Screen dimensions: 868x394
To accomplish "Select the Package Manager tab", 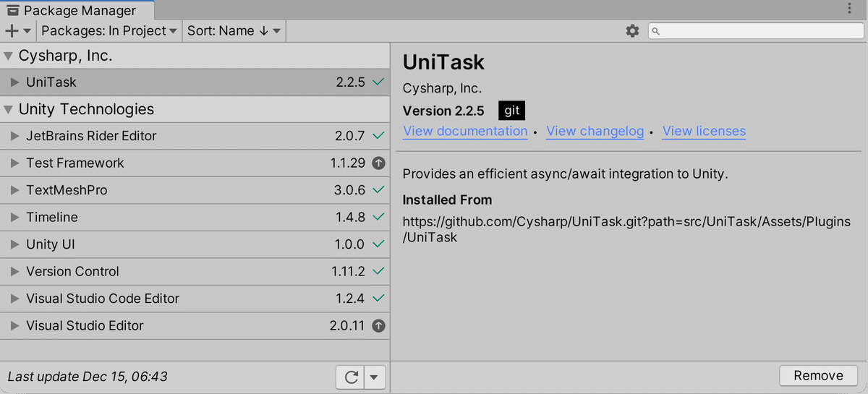I will (71, 11).
